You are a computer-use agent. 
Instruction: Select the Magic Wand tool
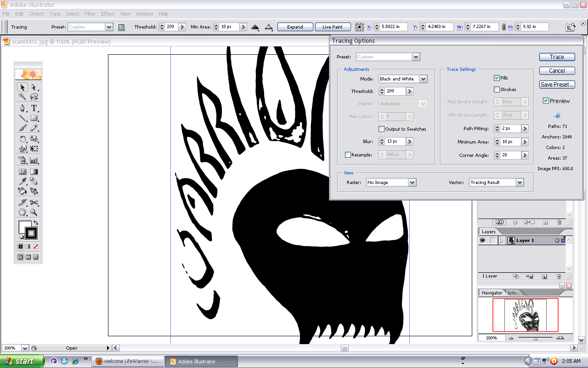tap(22, 97)
